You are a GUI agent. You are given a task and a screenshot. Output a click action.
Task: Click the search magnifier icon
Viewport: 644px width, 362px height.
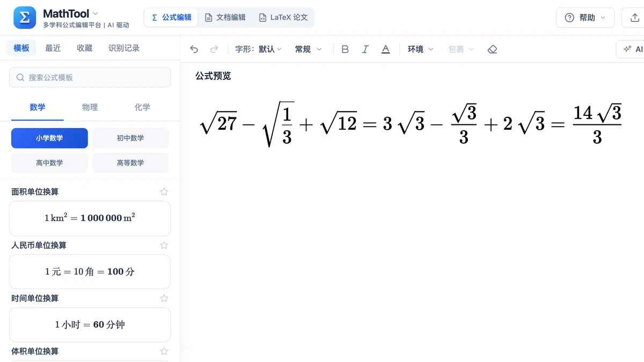20,77
